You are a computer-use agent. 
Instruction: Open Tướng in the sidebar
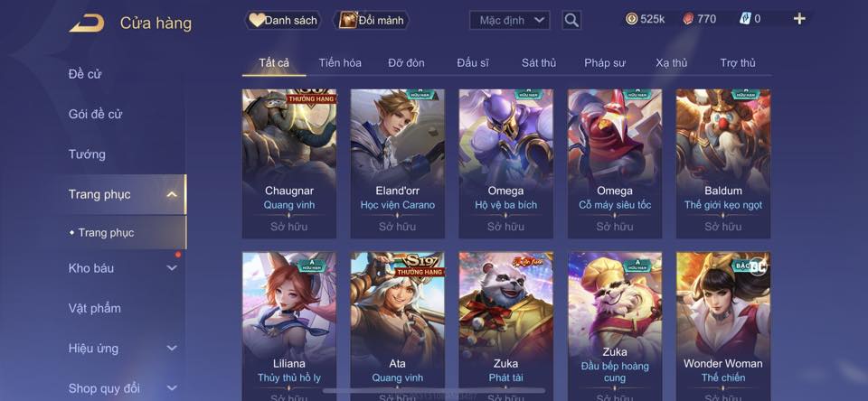(x=87, y=154)
